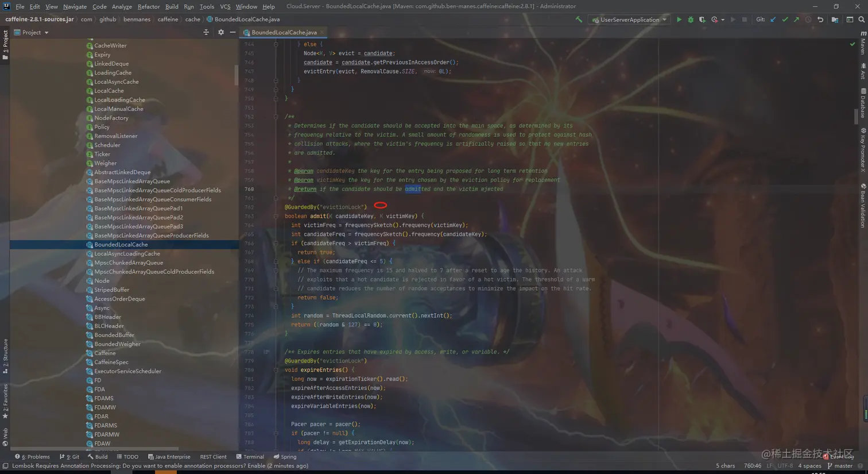Toggle the Spring tool window
The image size is (868, 474).
pyautogui.click(x=285, y=457)
